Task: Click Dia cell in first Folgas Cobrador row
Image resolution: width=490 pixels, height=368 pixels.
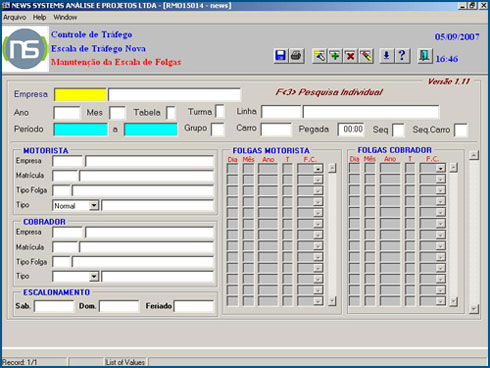Action: pyautogui.click(x=354, y=168)
